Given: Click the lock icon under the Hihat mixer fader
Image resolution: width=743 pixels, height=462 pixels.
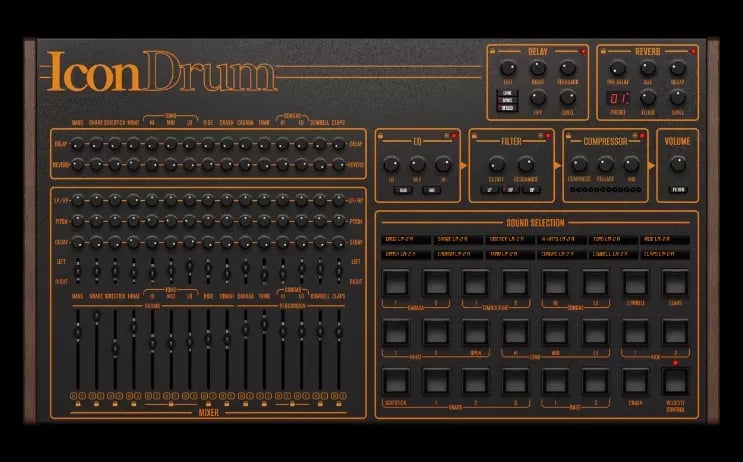Looking at the screenshot, I should coord(134,404).
